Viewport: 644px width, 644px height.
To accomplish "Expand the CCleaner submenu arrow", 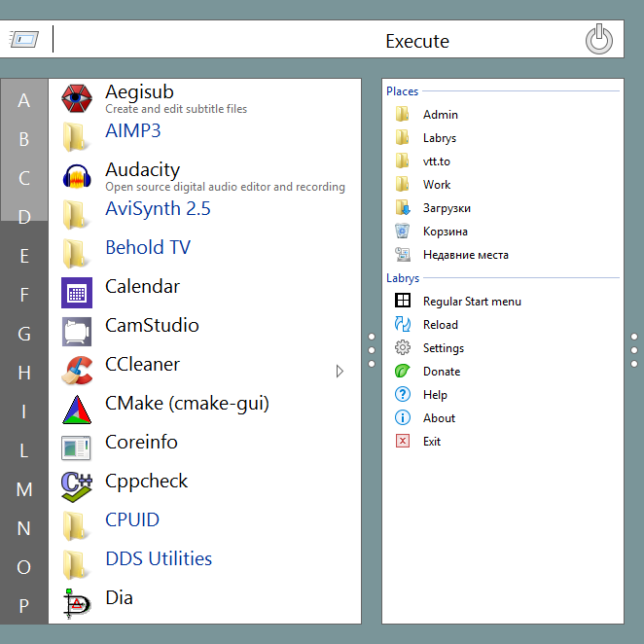I will tap(340, 371).
